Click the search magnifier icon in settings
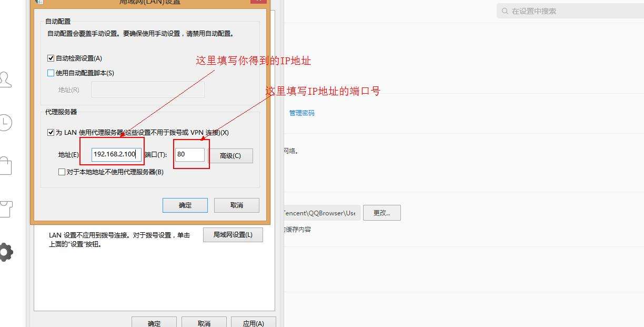Screen dimensions: 644x327 pos(505,11)
